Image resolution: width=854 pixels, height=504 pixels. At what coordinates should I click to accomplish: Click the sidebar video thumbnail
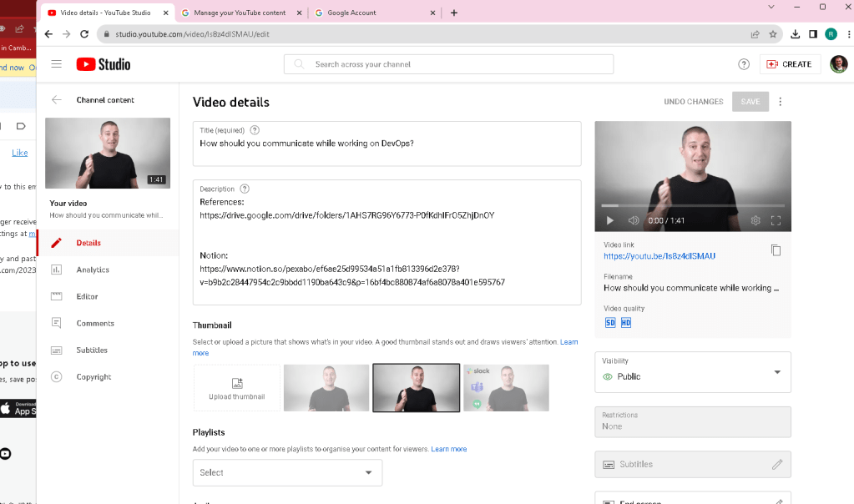pos(108,153)
